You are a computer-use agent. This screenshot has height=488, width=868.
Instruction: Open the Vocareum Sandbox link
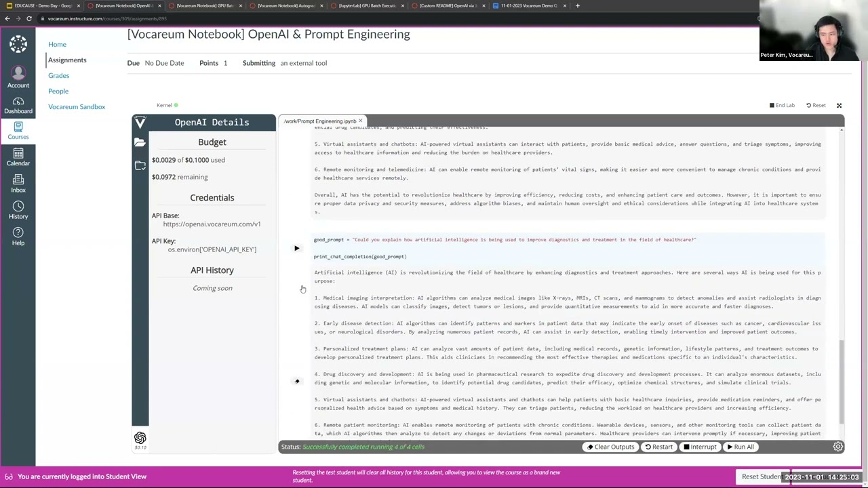[x=77, y=106]
